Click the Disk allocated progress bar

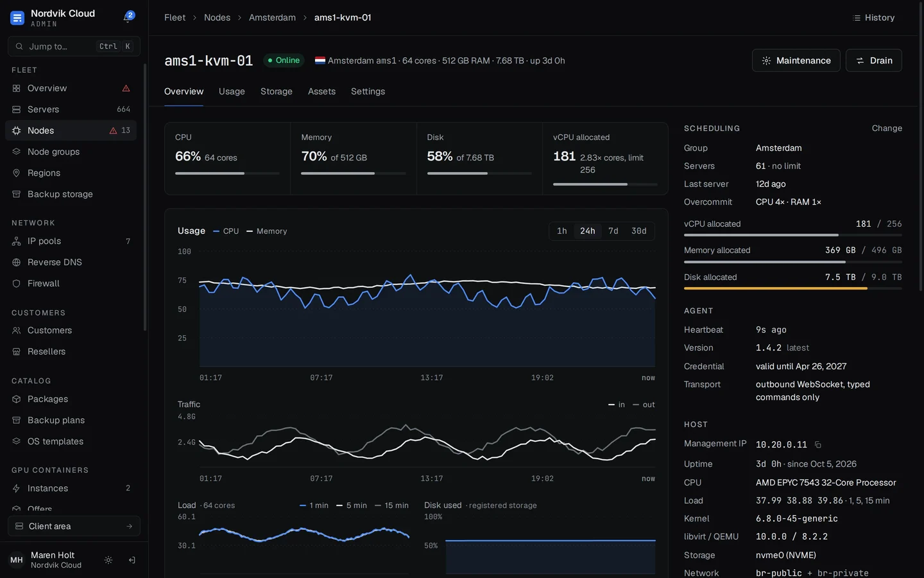pyautogui.click(x=792, y=288)
